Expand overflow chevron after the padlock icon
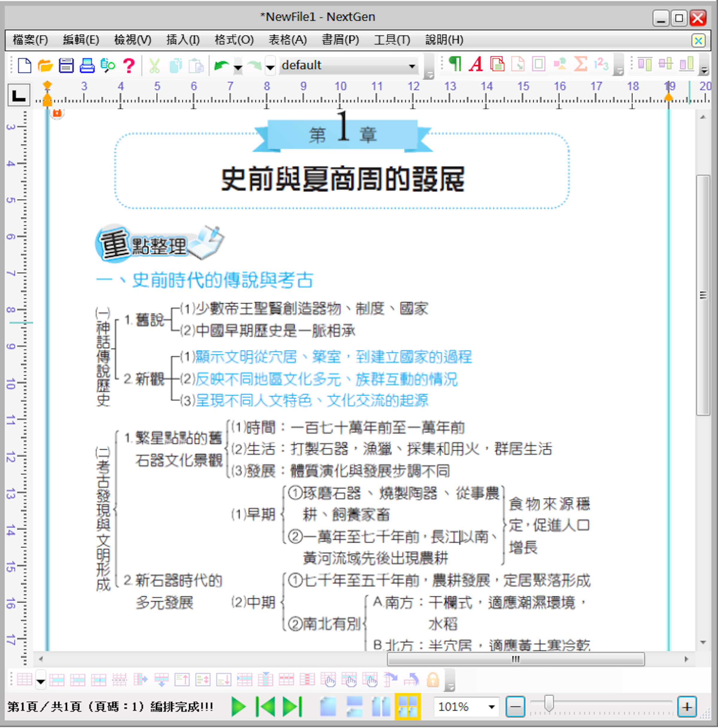 click(x=450, y=680)
